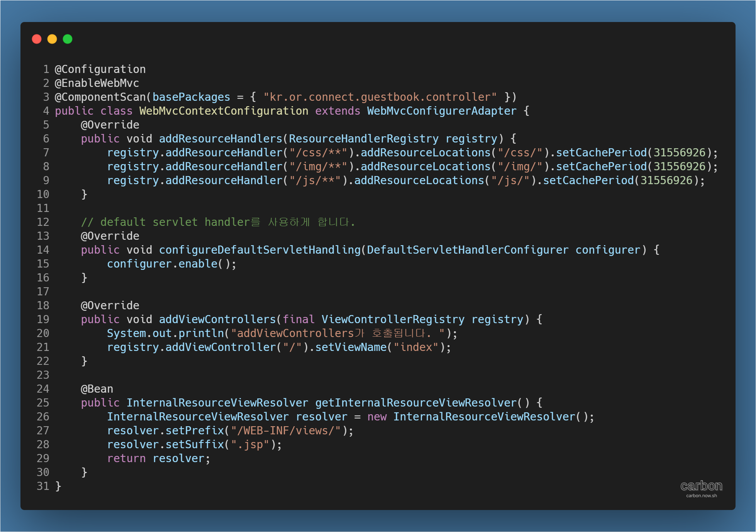Click the WebMvcContextConfiguration class name
Viewport: 756px width, 532px height.
(x=224, y=111)
